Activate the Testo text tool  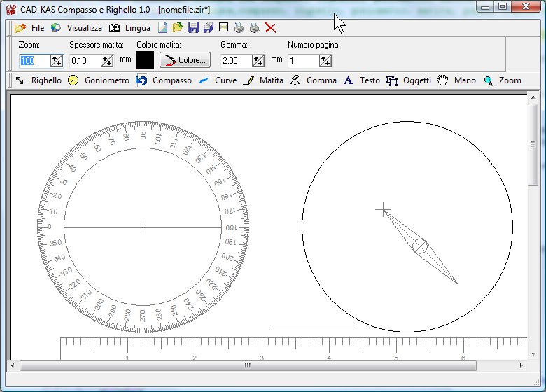362,80
